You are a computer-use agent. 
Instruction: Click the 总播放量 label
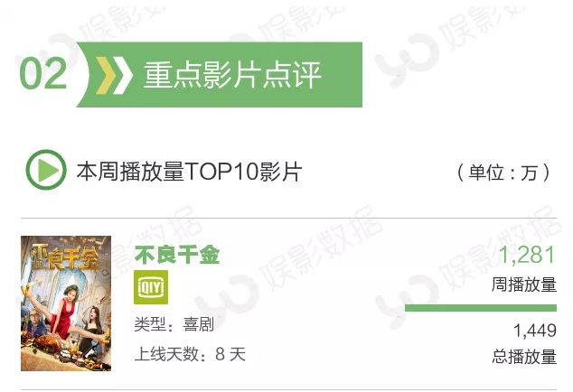[x=524, y=357]
